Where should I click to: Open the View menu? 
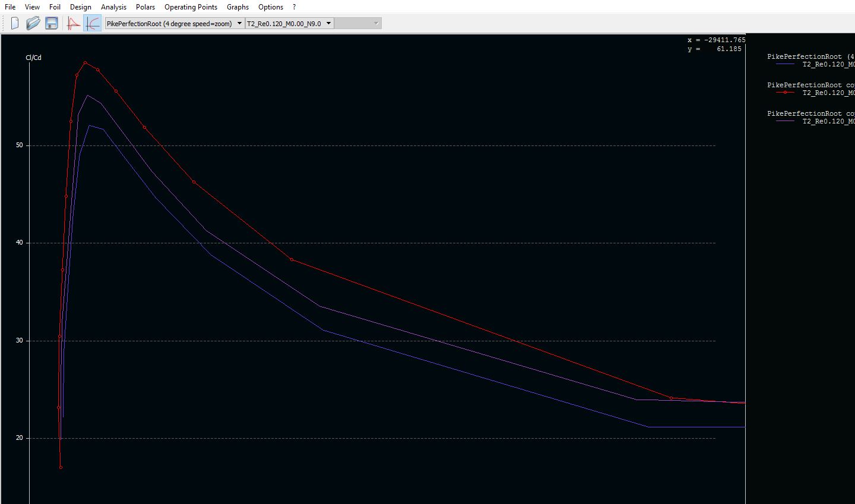pyautogui.click(x=32, y=7)
